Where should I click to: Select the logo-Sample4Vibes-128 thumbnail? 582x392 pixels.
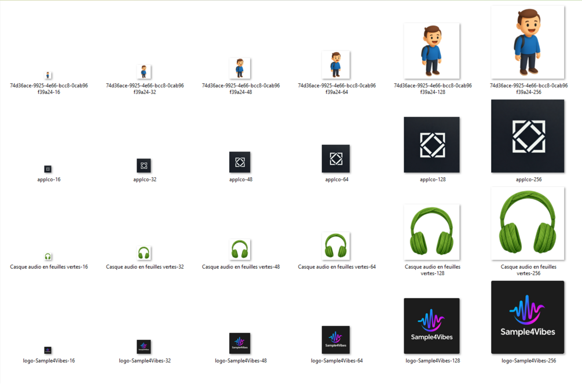431,326
